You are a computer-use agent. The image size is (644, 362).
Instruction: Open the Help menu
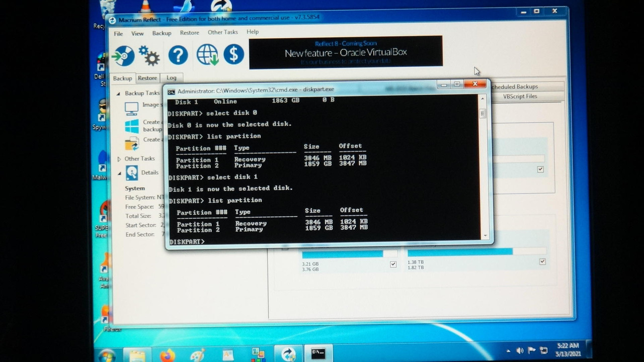253,32
